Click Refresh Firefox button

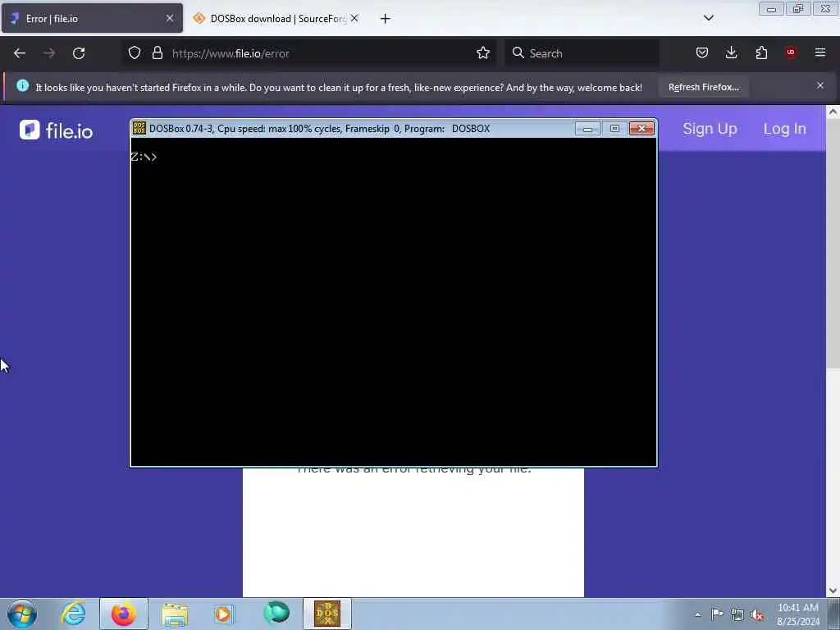[x=703, y=87]
